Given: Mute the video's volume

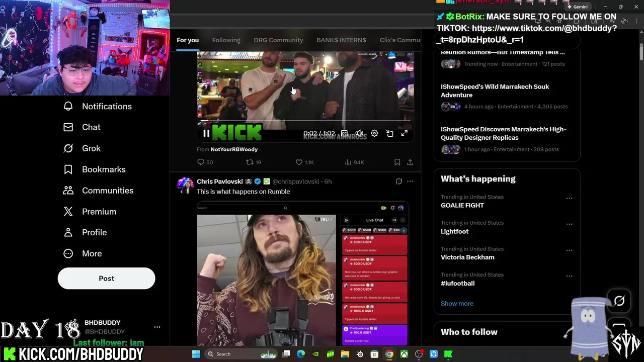Looking at the screenshot, I should click(359, 134).
